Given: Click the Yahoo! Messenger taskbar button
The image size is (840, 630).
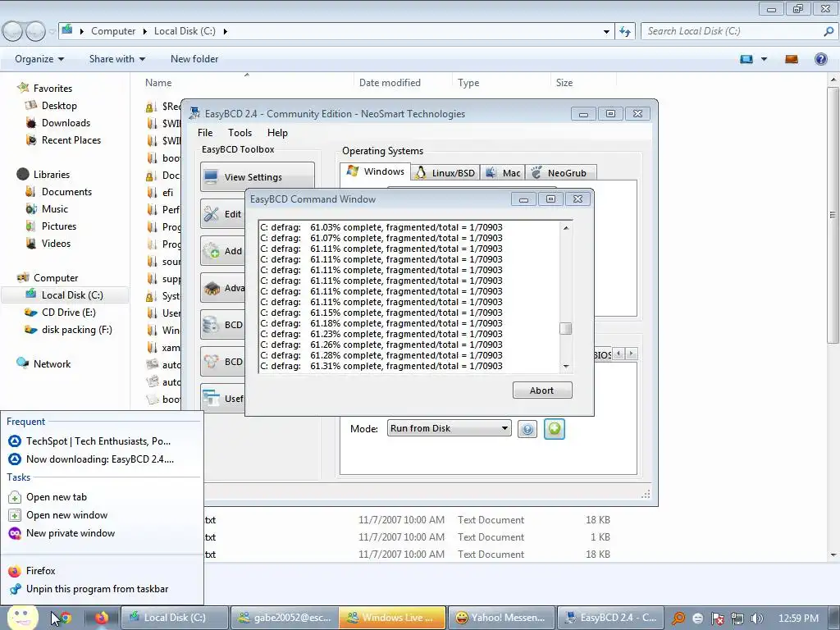Looking at the screenshot, I should pyautogui.click(x=500, y=618).
